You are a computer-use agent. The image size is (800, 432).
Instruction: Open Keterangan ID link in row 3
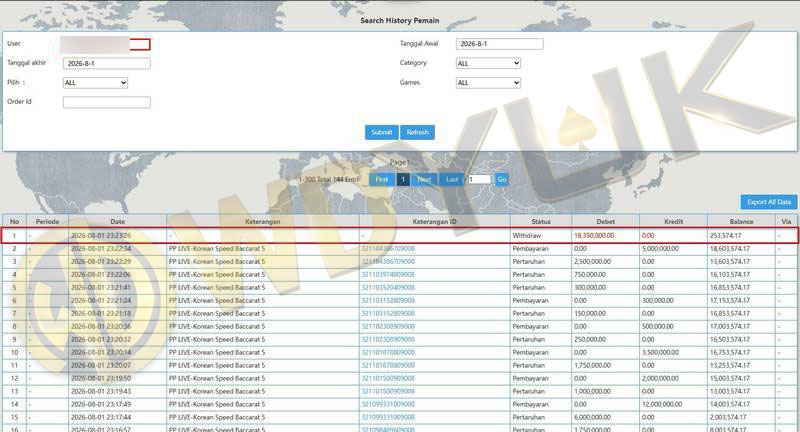tap(388, 262)
